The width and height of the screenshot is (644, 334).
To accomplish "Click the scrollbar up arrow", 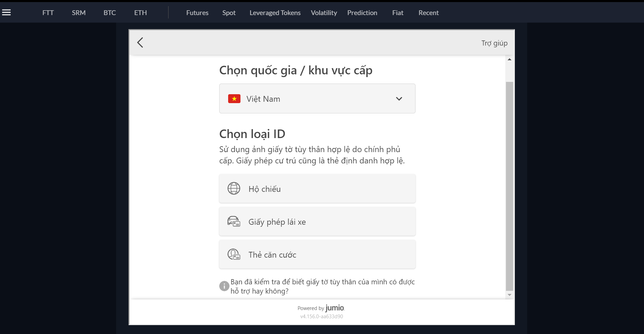I will tap(509, 60).
